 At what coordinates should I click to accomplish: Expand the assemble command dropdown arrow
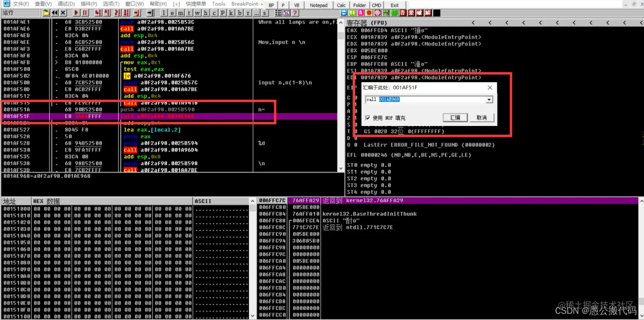click(x=490, y=100)
